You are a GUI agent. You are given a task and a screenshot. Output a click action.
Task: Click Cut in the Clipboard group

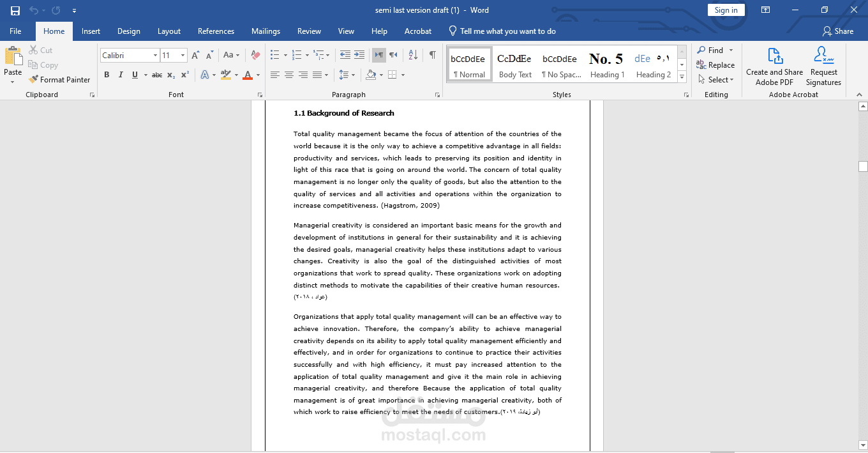pyautogui.click(x=41, y=50)
